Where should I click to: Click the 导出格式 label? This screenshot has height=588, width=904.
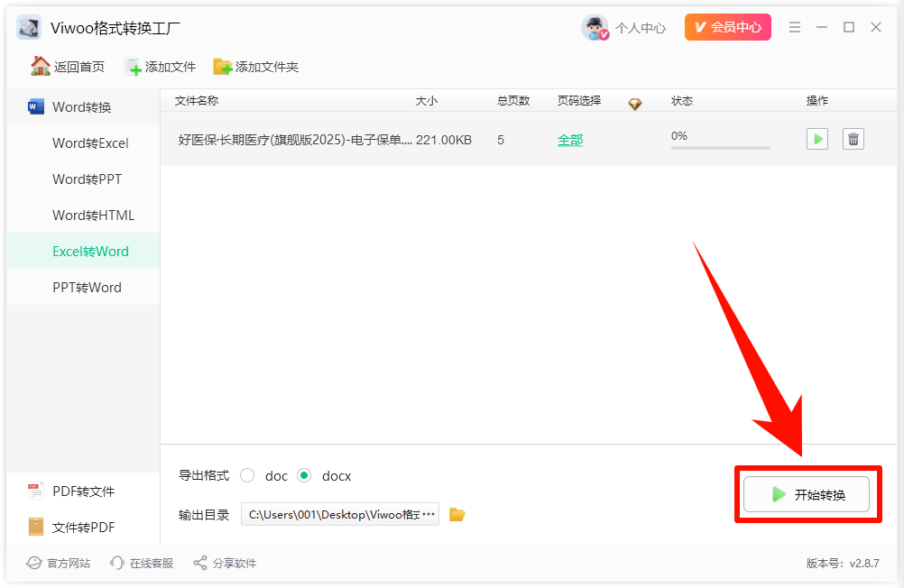(204, 475)
